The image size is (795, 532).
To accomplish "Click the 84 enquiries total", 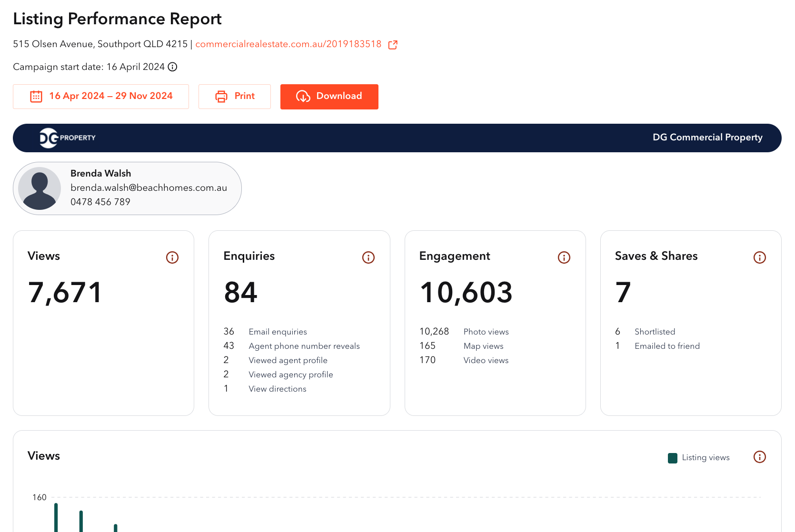I will [x=241, y=292].
